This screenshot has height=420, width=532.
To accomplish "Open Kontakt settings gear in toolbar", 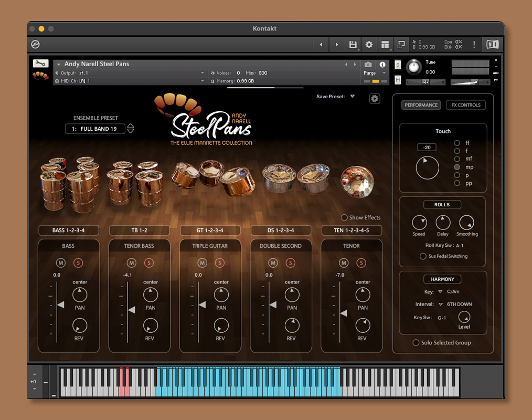I will pos(369,45).
